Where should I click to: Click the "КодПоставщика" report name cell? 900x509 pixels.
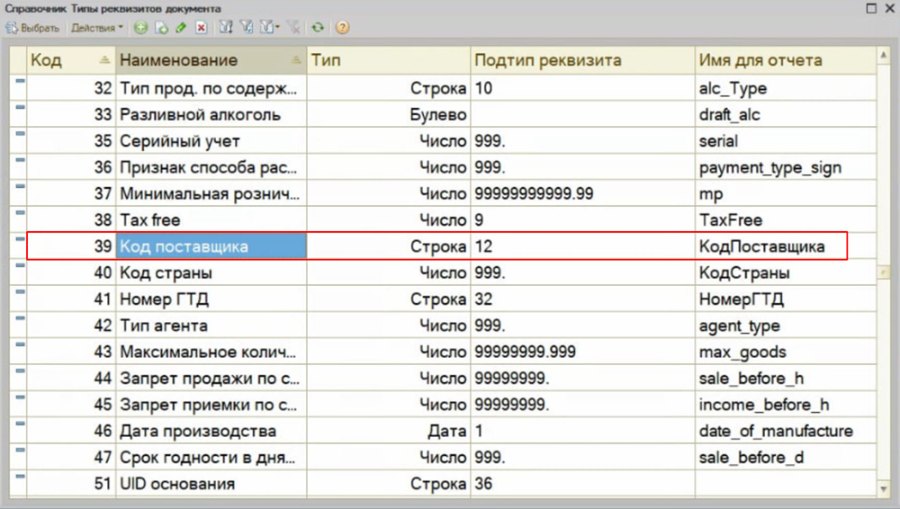pos(786,247)
